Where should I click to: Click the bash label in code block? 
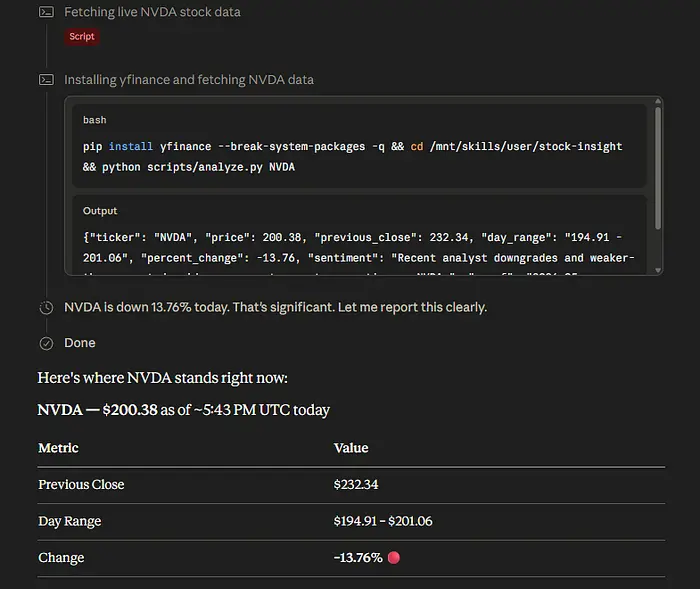(x=95, y=120)
